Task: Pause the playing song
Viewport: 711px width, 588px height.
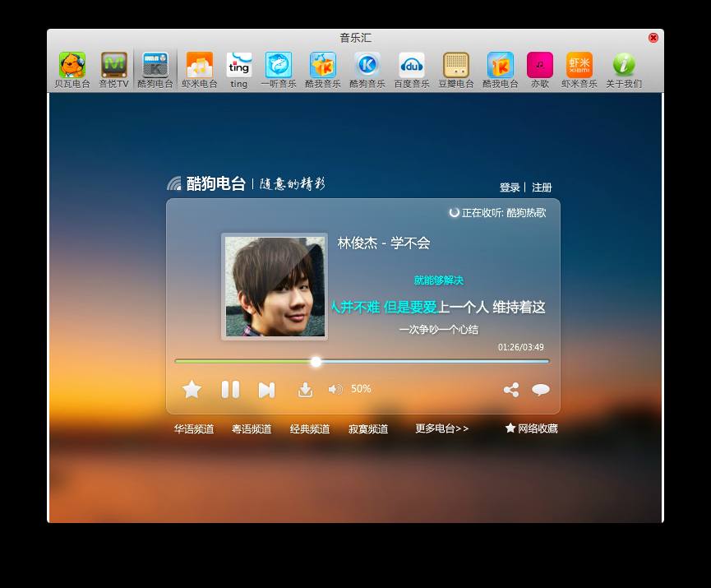Action: [x=230, y=389]
